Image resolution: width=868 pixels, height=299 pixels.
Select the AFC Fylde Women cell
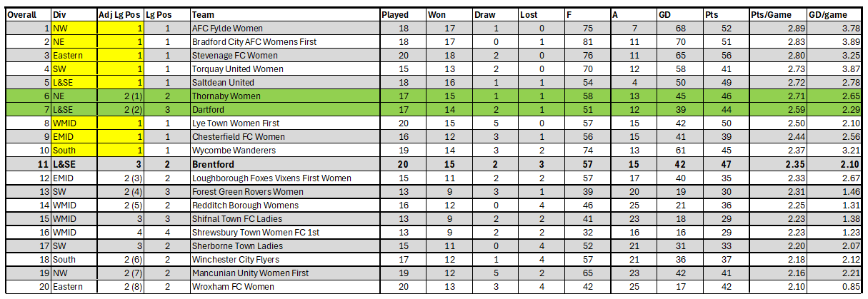pyautogui.click(x=285, y=28)
